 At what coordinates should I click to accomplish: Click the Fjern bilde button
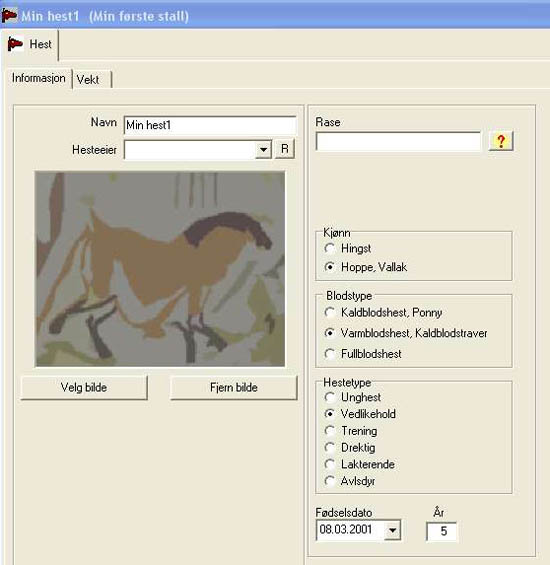[x=234, y=388]
